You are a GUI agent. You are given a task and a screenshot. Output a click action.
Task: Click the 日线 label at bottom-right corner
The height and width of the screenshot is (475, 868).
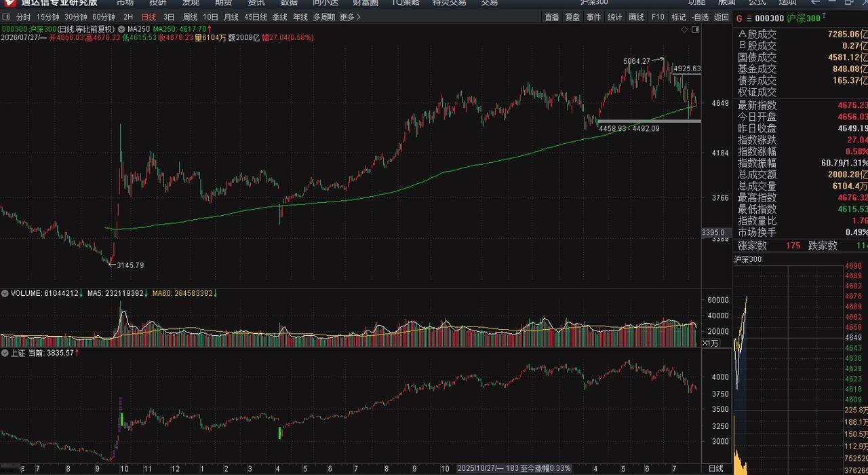pos(715,469)
